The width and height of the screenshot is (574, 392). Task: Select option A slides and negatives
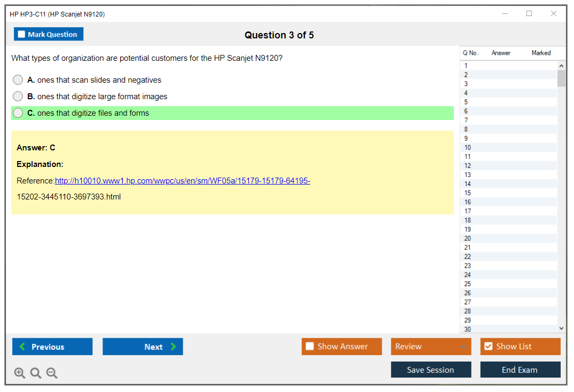(18, 80)
